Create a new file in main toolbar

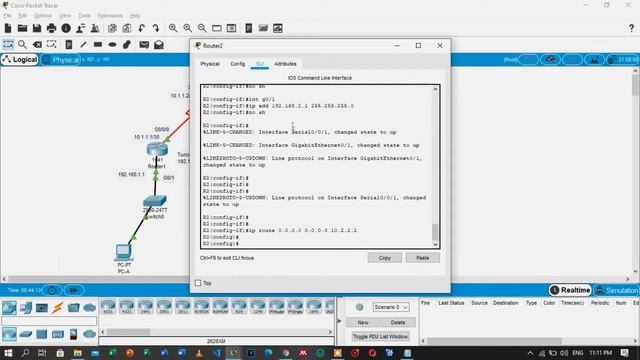click(8, 28)
